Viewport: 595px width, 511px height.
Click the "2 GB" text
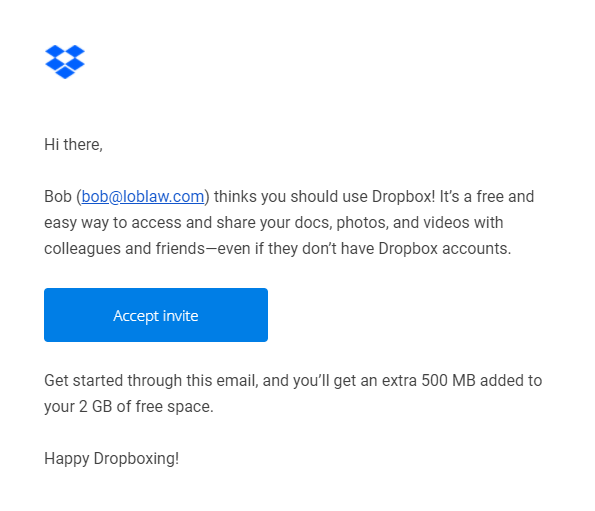96,407
